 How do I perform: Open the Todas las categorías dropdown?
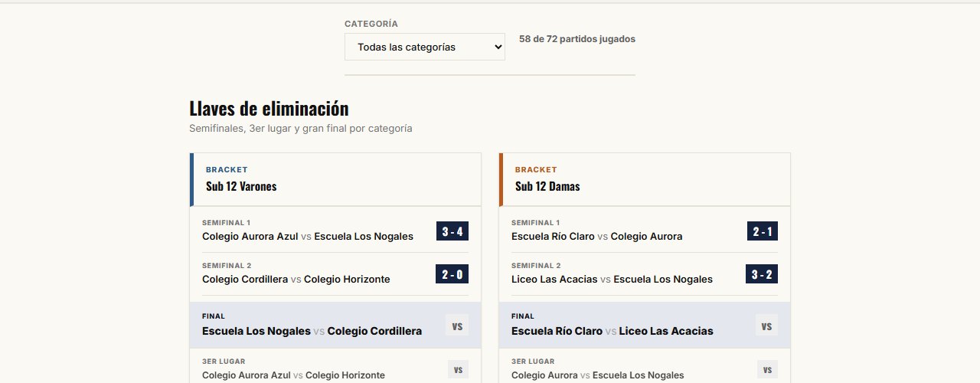click(x=425, y=47)
